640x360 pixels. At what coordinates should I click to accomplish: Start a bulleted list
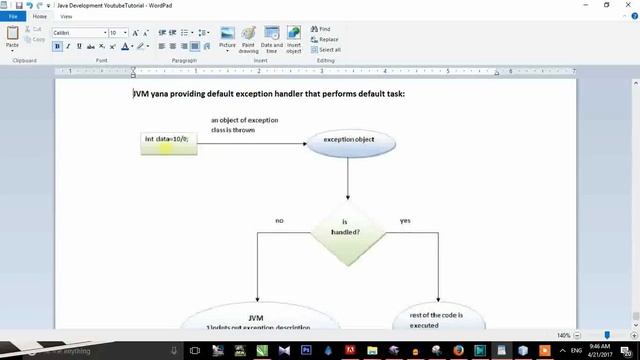coord(184,33)
